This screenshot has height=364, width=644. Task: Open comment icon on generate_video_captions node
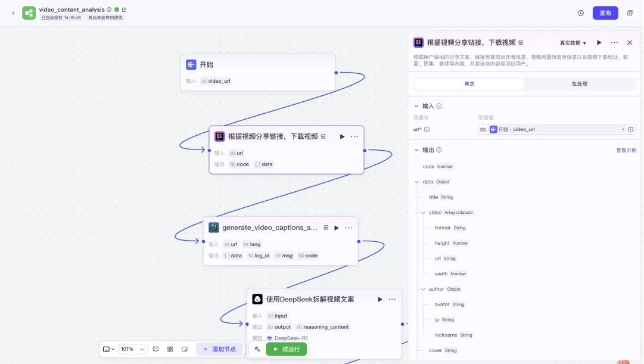point(326,228)
